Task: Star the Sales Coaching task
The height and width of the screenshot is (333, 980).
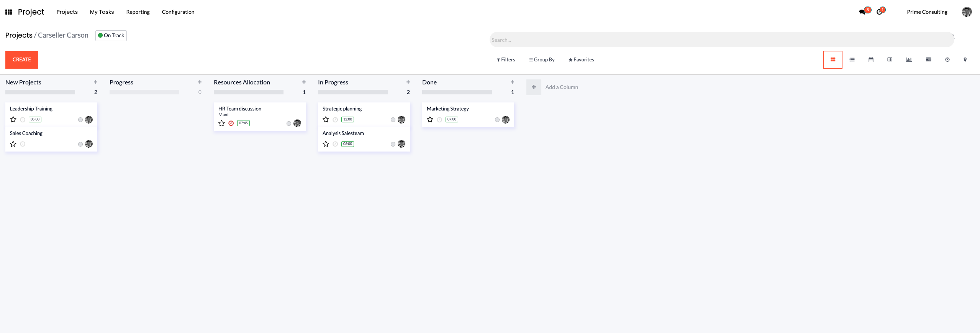Action: tap(13, 144)
